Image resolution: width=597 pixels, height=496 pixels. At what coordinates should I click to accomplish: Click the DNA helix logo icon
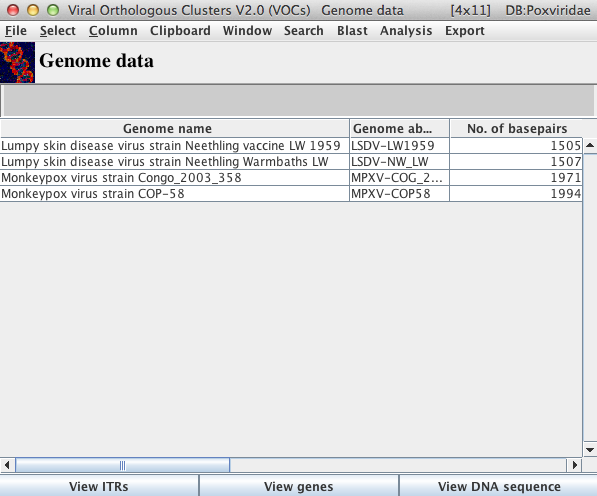coord(18,62)
